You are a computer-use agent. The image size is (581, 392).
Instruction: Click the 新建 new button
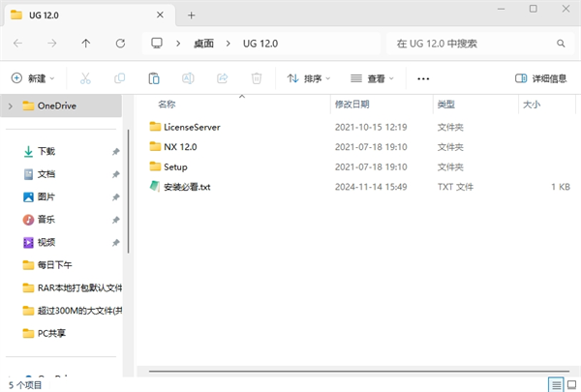pyautogui.click(x=33, y=78)
